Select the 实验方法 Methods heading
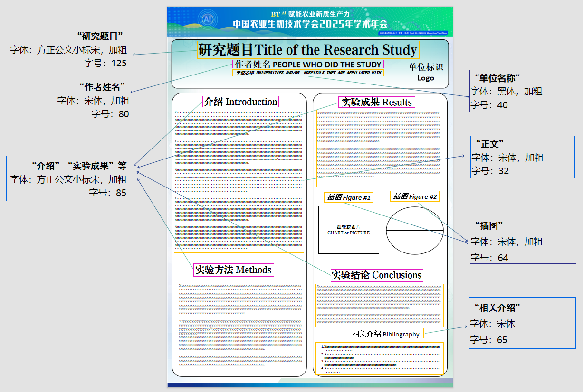583x392 pixels. [233, 270]
